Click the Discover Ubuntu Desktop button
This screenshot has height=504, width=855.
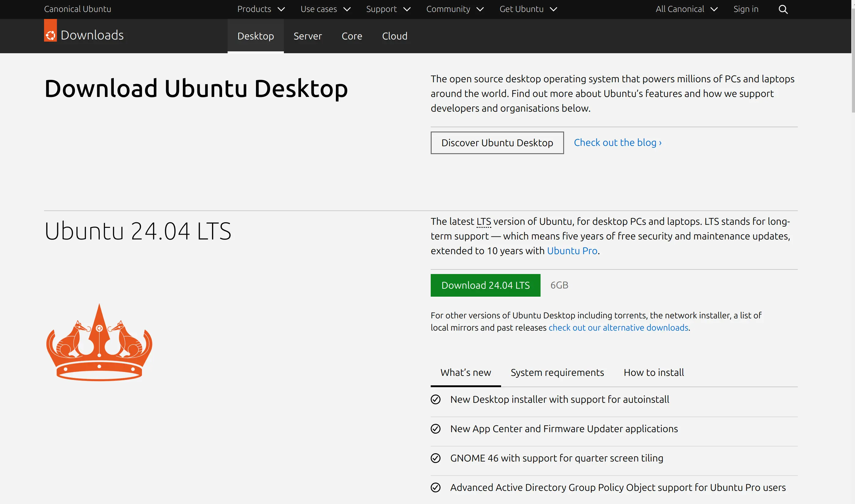point(497,143)
